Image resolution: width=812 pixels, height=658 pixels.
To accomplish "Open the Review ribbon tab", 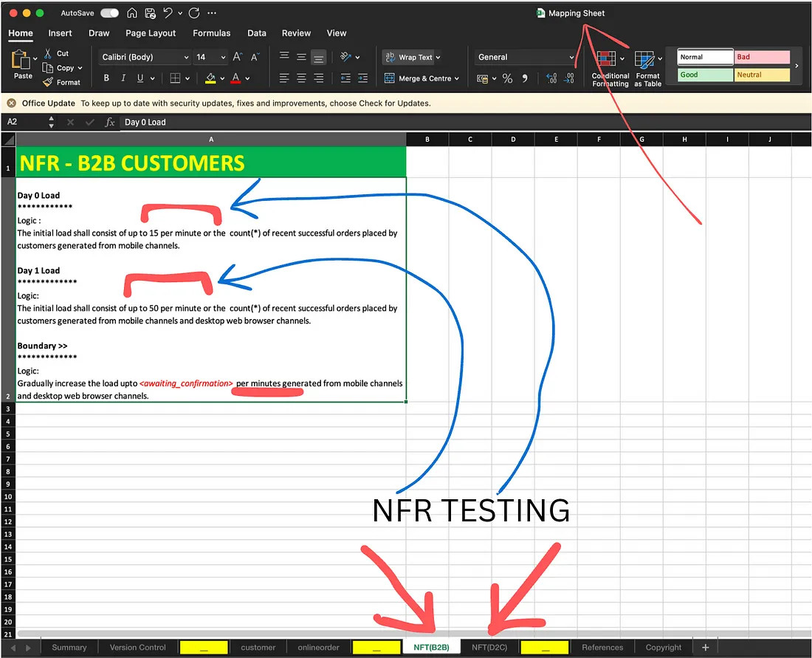I will tap(296, 33).
